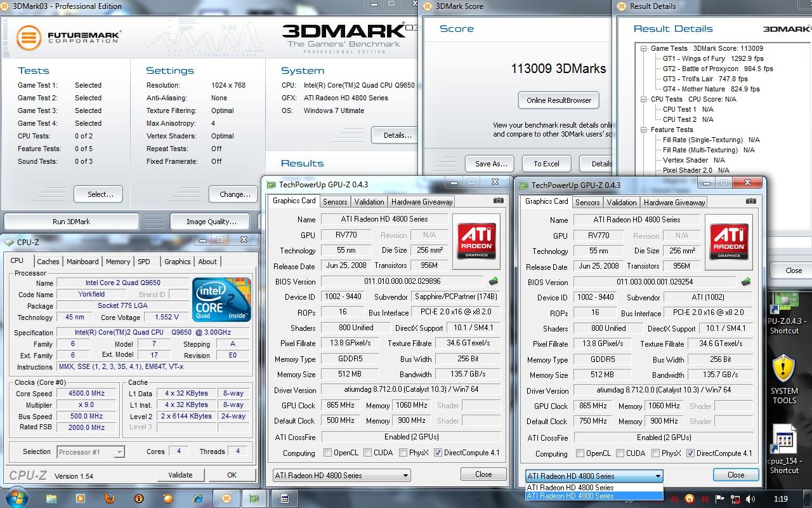812x508 pixels.
Task: Click the volume speaker icon in system tray
Action: click(x=751, y=499)
